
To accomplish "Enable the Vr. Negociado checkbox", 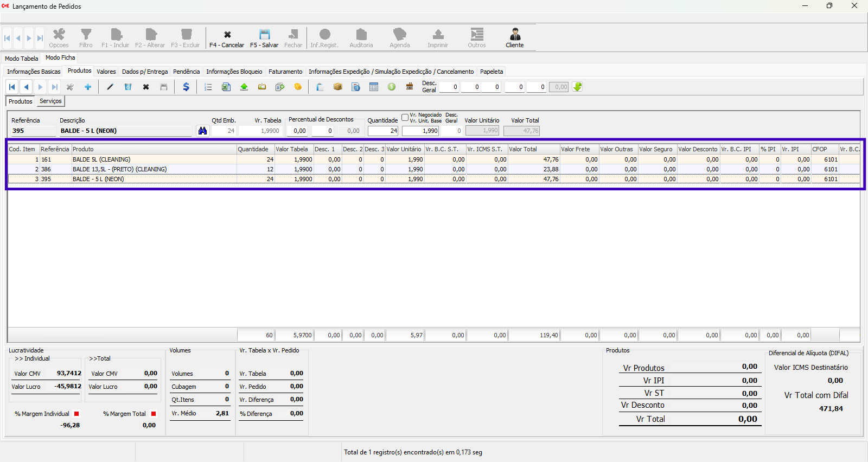I will tap(405, 117).
